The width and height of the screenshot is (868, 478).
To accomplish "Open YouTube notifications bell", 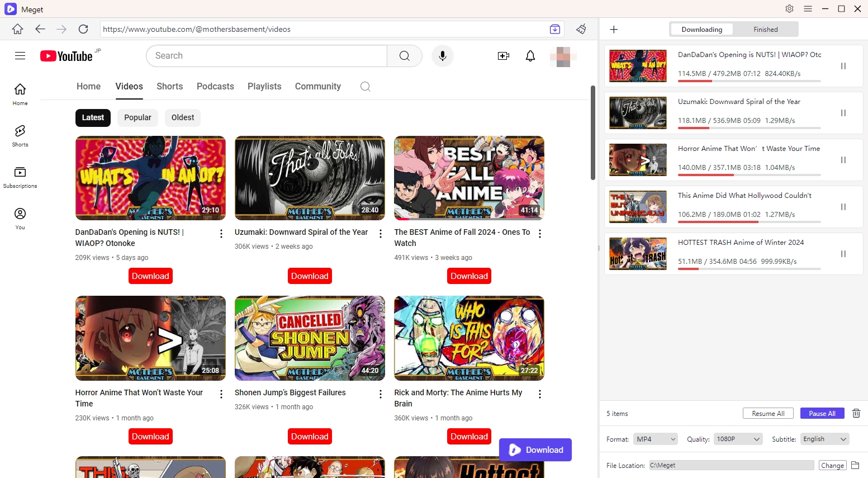I will pos(530,56).
